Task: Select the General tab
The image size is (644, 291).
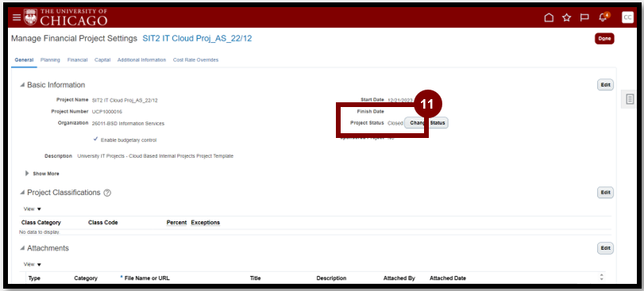Action: [24, 59]
